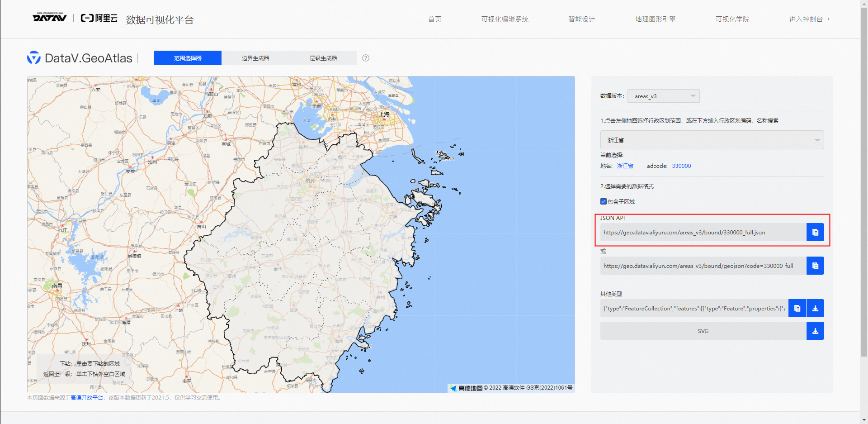Download the FeatureCollection JSON file
The height and width of the screenshot is (424, 868).
point(815,308)
